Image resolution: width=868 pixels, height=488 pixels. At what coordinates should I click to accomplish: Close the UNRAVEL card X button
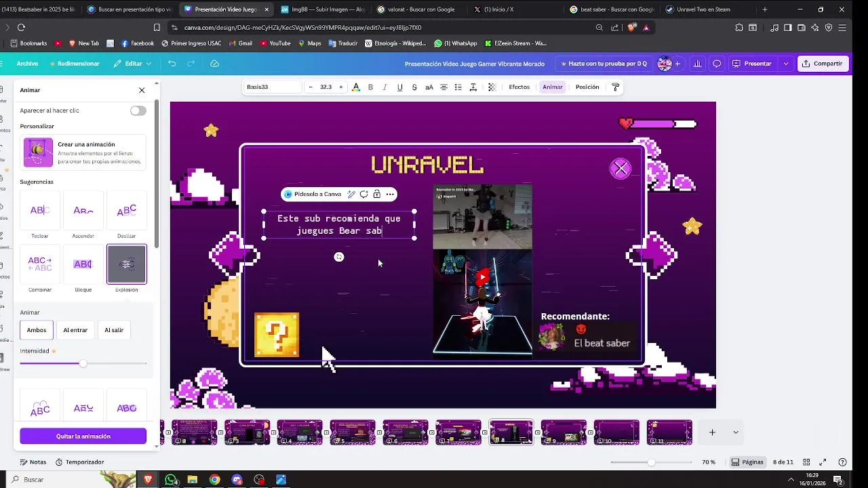pyautogui.click(x=620, y=169)
